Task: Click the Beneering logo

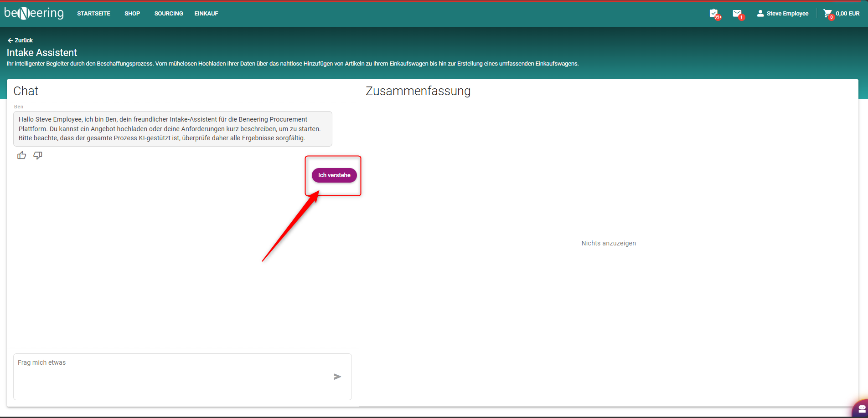Action: click(x=34, y=13)
